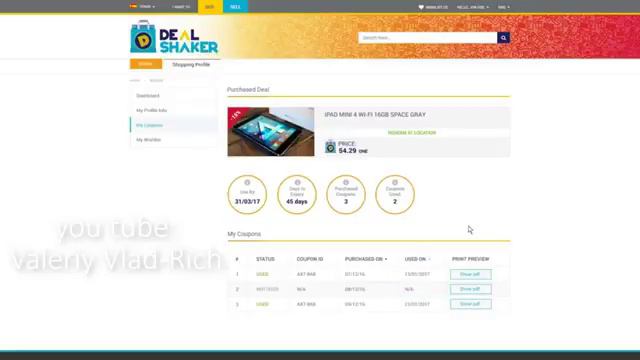Click the My Coupons section heading

[244, 234]
